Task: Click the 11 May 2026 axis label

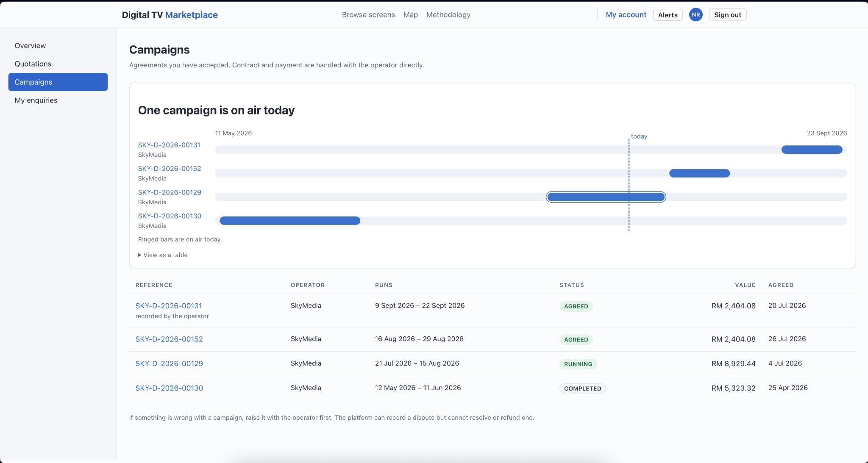Action: tap(233, 133)
